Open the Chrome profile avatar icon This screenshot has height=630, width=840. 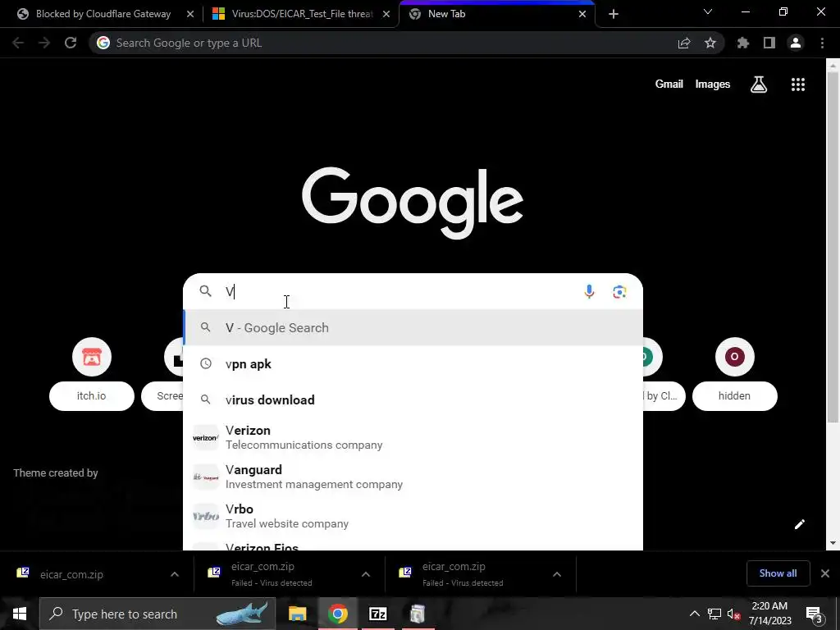(x=796, y=43)
